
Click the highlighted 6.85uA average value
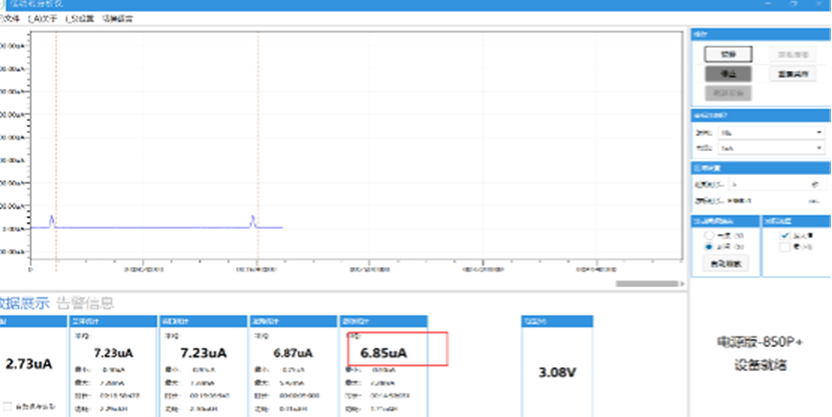click(x=383, y=353)
